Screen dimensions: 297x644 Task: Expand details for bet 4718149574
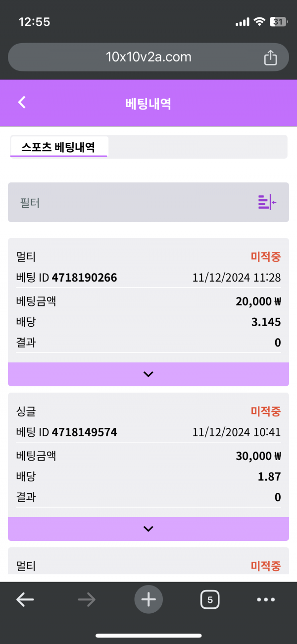[x=148, y=529]
